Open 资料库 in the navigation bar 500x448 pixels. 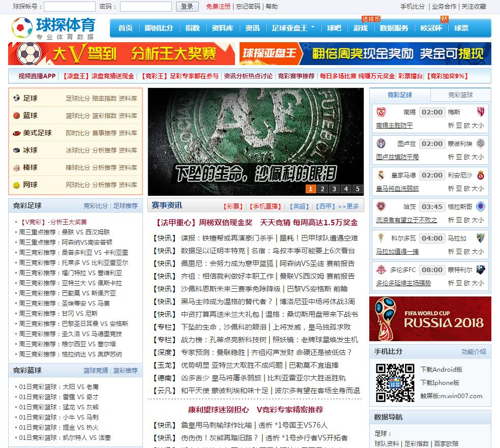[x=223, y=28]
